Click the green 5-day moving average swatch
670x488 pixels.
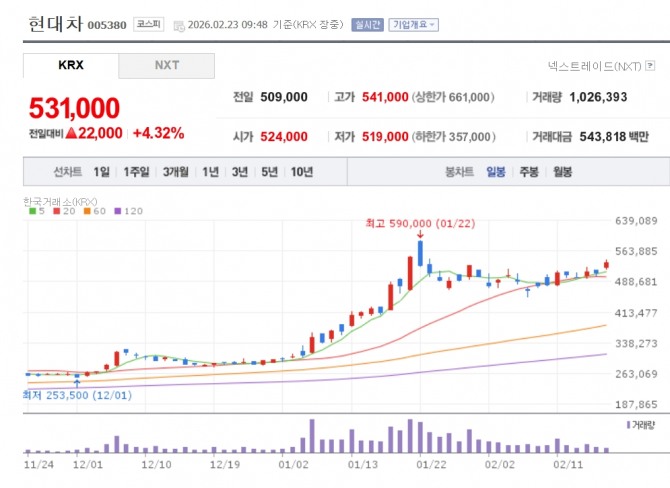click(x=32, y=211)
